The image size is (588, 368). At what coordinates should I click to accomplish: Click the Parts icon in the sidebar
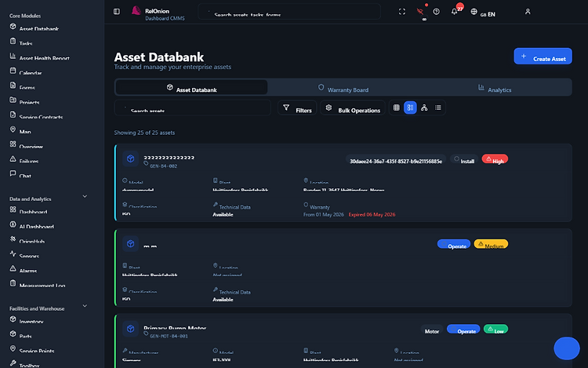[x=13, y=333]
